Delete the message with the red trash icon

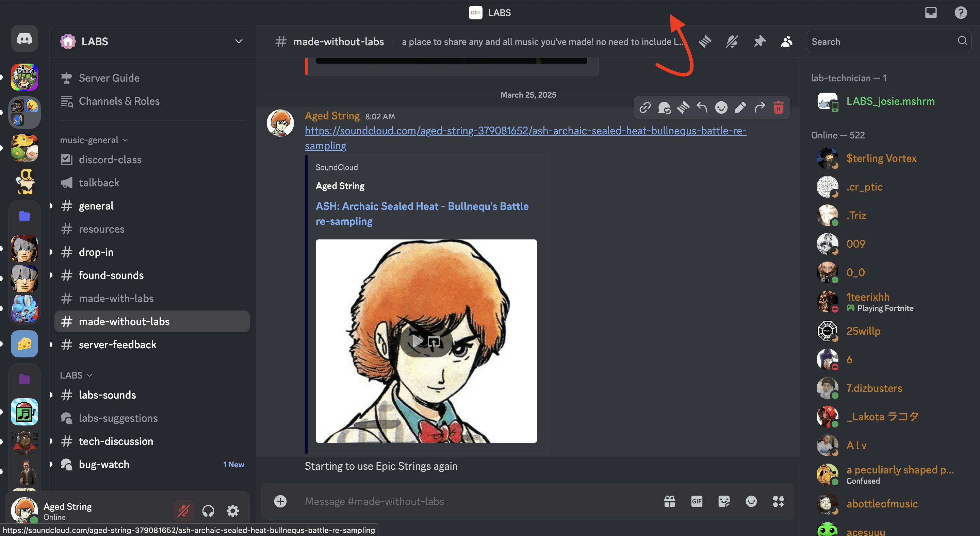tap(778, 108)
